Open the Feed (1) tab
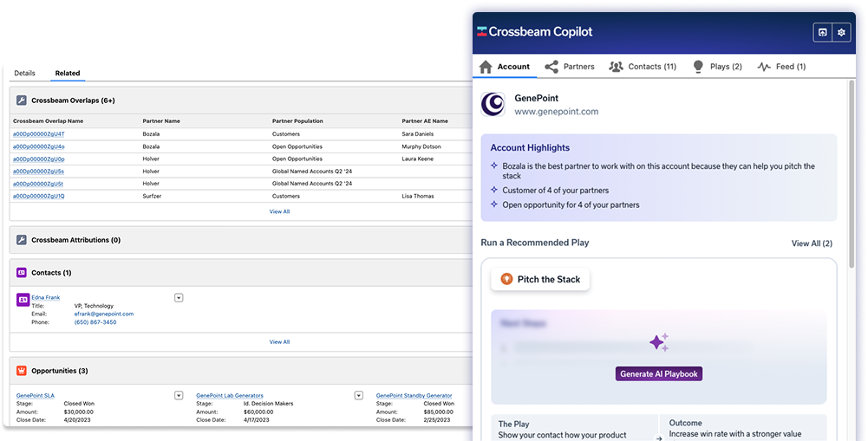The image size is (868, 441). tap(781, 67)
